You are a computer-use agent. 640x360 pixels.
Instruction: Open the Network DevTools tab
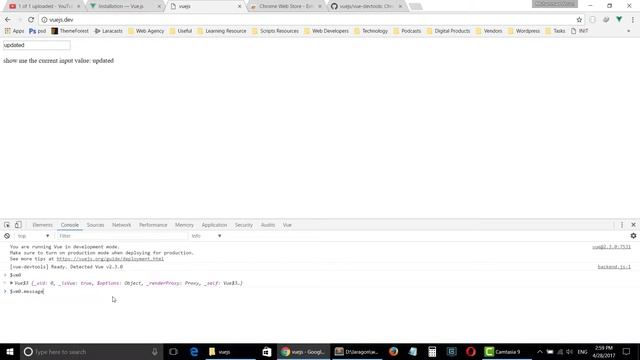(x=122, y=225)
